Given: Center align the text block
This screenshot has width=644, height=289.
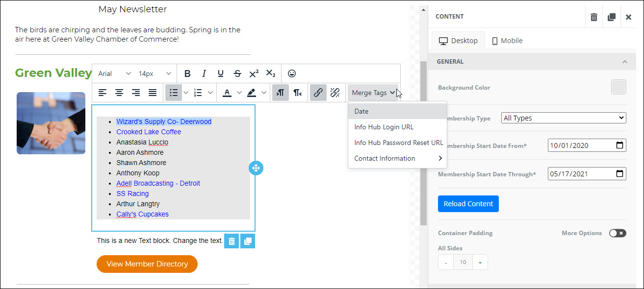Looking at the screenshot, I should coord(119,93).
